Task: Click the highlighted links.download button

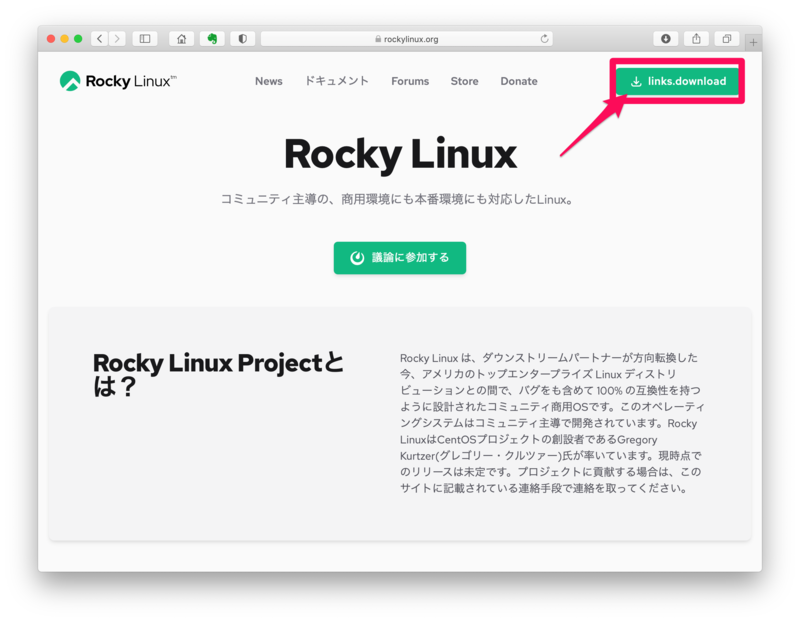Action: click(x=677, y=81)
